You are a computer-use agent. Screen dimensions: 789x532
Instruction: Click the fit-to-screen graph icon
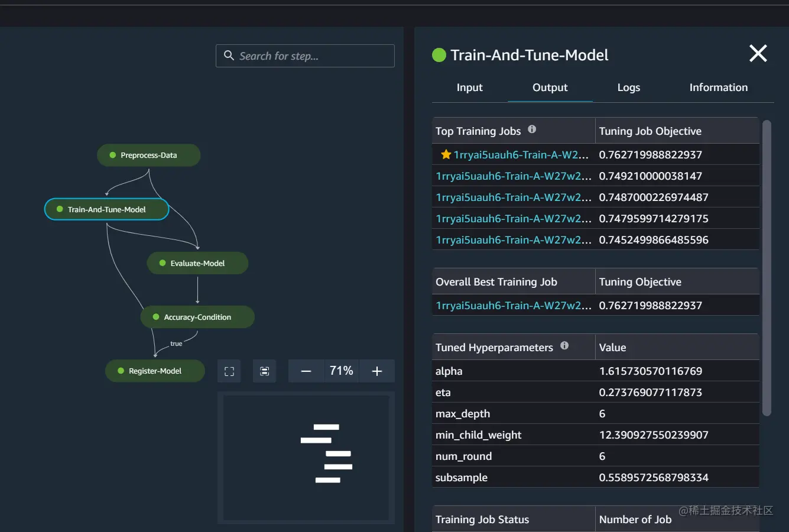[x=229, y=371]
